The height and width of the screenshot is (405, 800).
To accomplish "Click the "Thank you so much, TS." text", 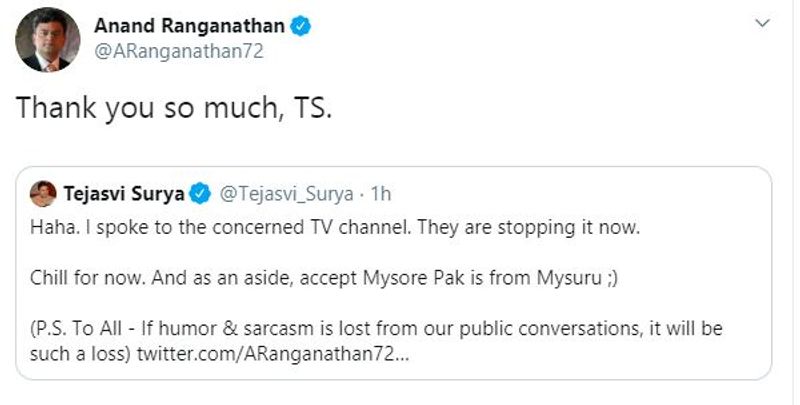I will (173, 109).
